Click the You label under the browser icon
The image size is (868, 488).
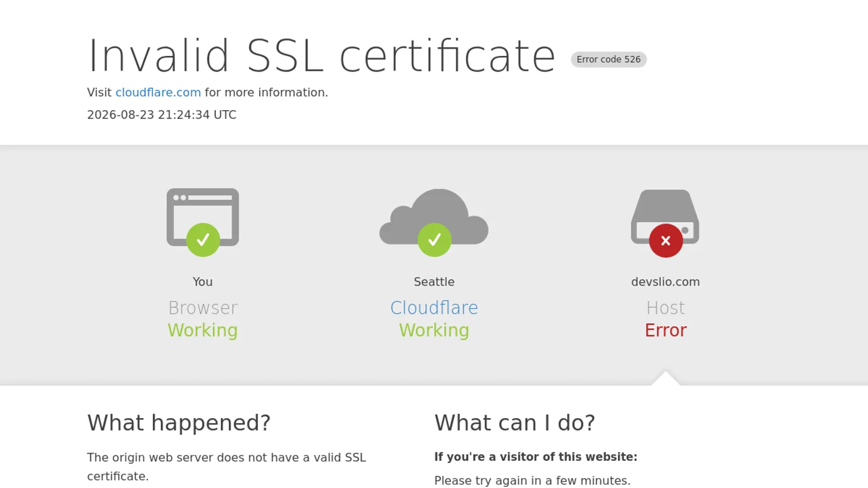[x=202, y=282]
